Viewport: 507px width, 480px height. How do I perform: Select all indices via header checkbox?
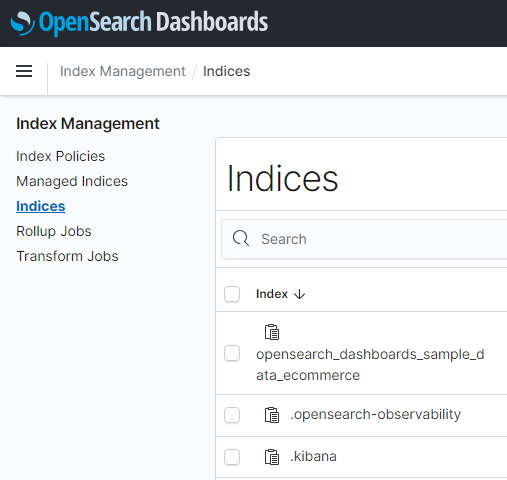point(232,294)
